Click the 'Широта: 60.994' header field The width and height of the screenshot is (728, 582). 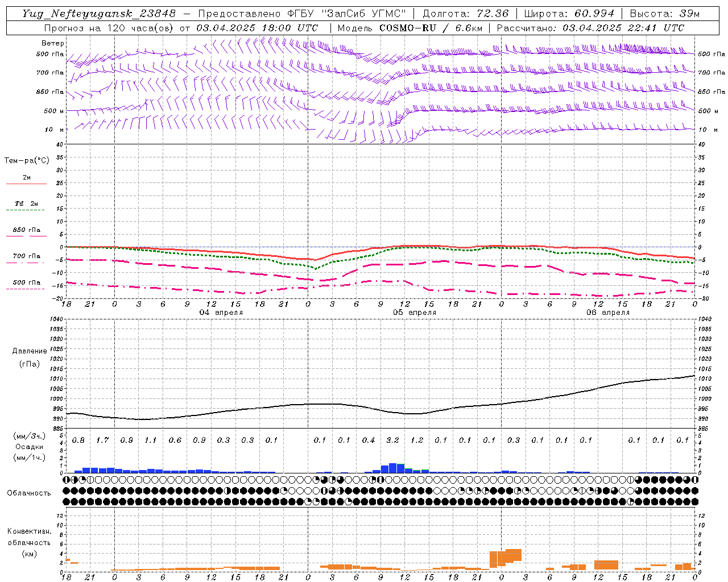[x=569, y=14]
